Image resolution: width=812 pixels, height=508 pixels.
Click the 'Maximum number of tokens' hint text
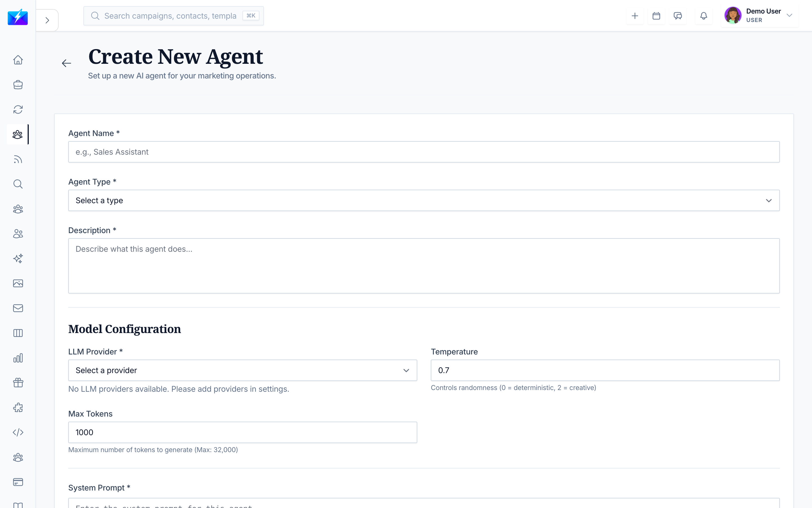click(x=153, y=450)
